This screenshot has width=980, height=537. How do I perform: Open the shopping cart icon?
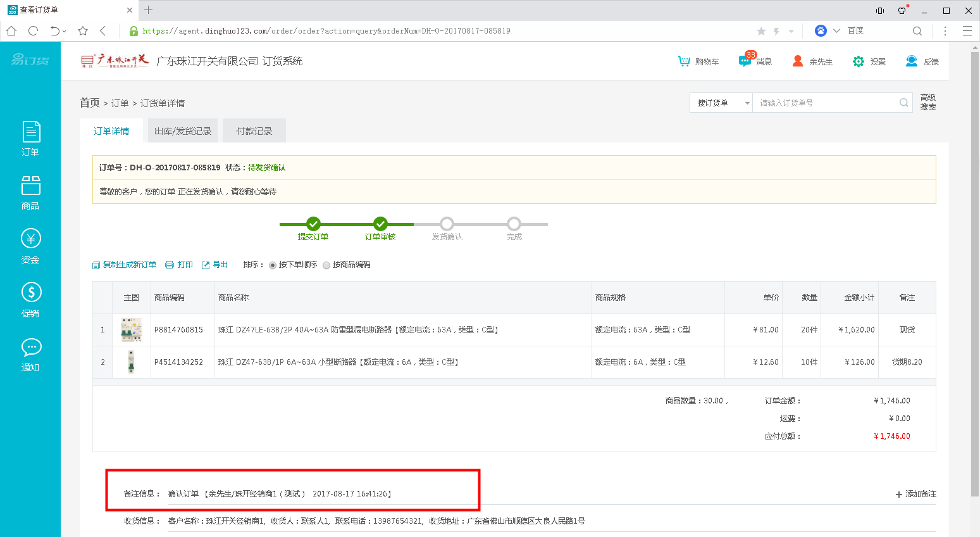pyautogui.click(x=684, y=61)
